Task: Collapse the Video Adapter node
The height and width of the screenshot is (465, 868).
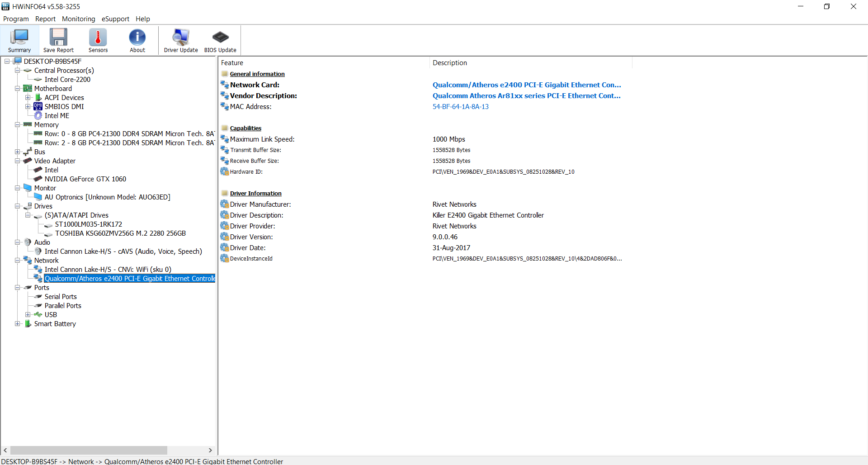Action: point(17,161)
